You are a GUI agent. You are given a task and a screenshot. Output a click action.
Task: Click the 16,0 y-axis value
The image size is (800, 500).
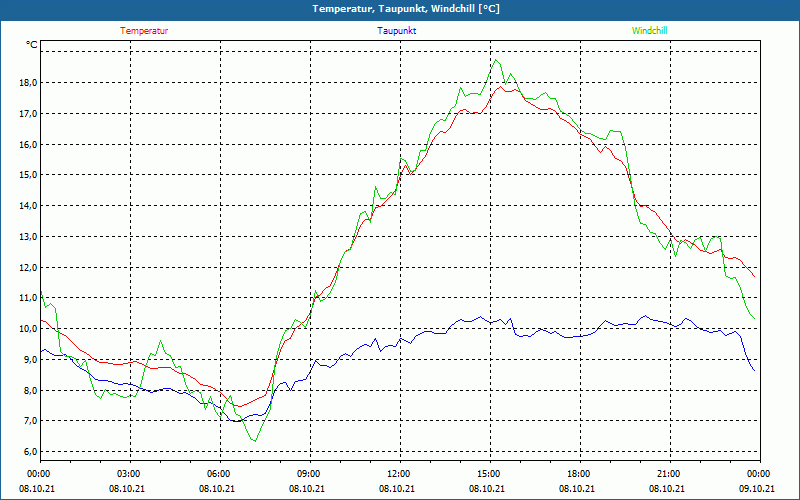pos(29,144)
